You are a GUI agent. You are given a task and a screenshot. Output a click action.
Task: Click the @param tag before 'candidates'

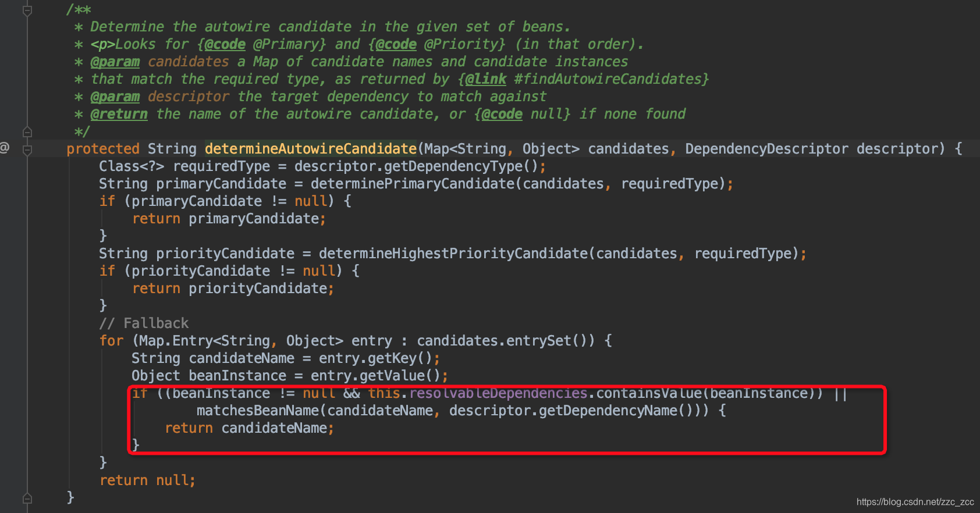click(x=115, y=62)
